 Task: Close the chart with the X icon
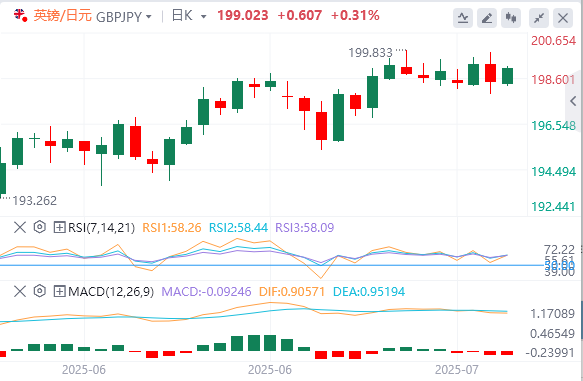tap(563, 17)
